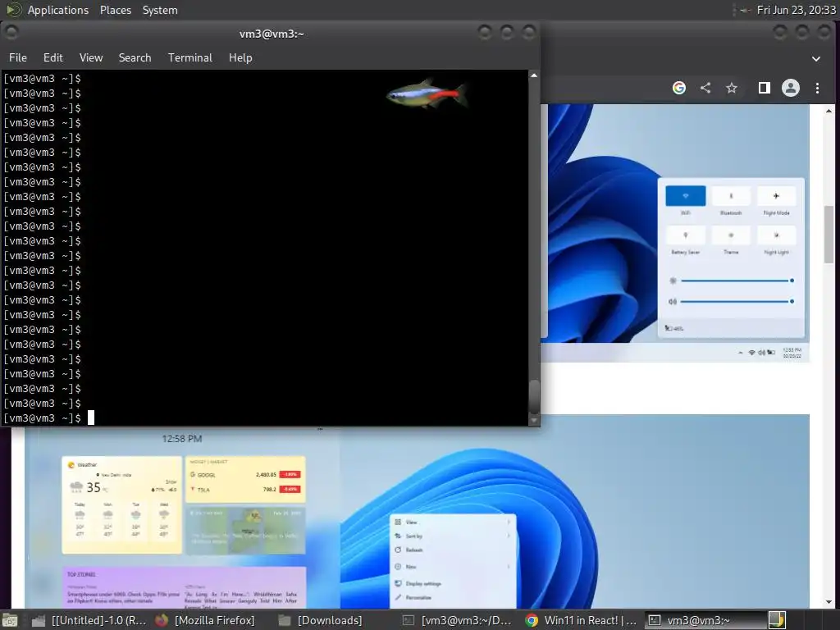Screen dimensions: 840x630
Task: Click the 12:58 PM time above the widgets
Action: [x=182, y=439]
